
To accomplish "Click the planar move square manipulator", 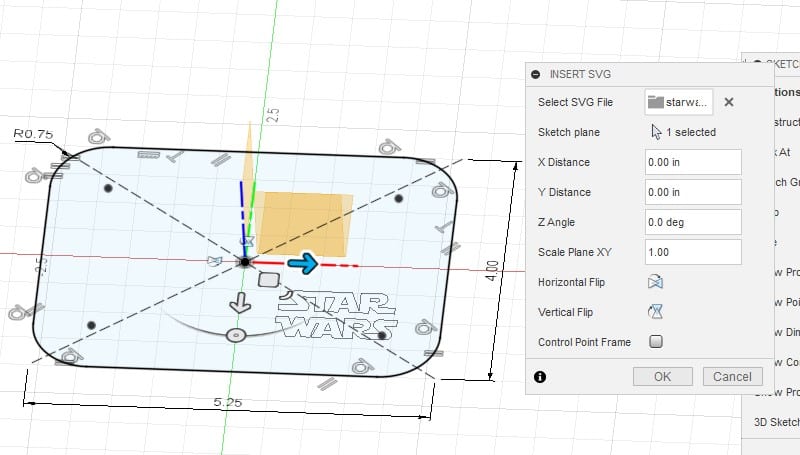I will 269,280.
